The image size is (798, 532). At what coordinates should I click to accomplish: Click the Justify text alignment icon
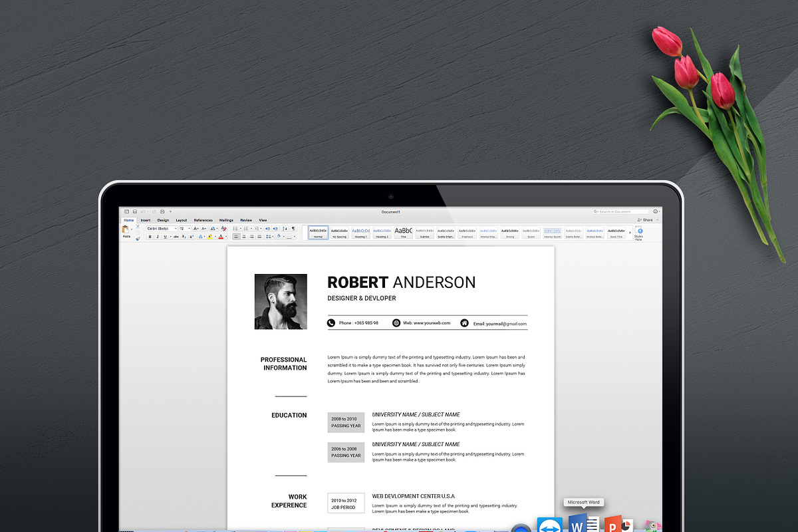[260, 237]
